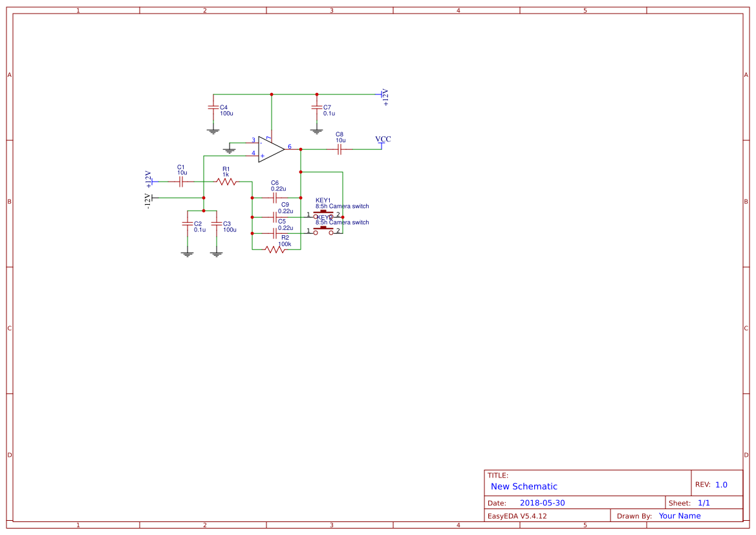Click the Drawn By name Your Name
This screenshot has height=535, width=756.
[679, 515]
